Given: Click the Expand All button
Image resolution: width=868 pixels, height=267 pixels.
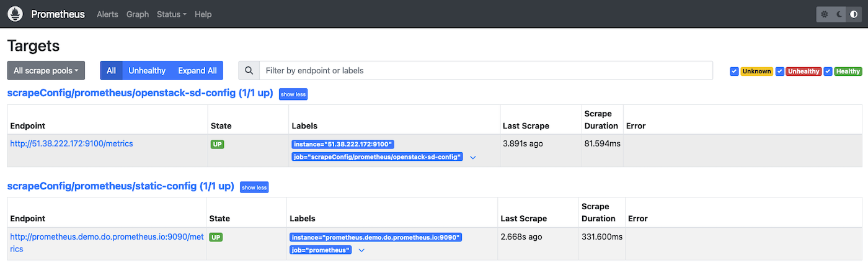Looking at the screenshot, I should 197,71.
